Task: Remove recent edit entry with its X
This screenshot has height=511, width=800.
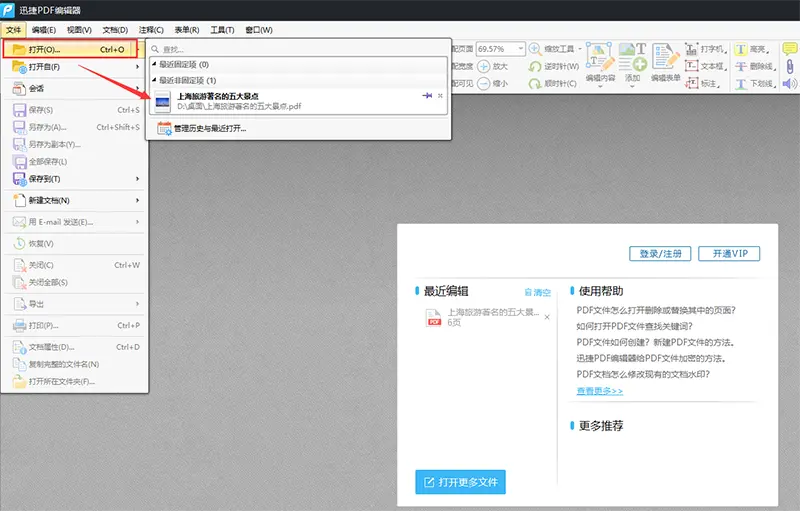Action: (547, 317)
